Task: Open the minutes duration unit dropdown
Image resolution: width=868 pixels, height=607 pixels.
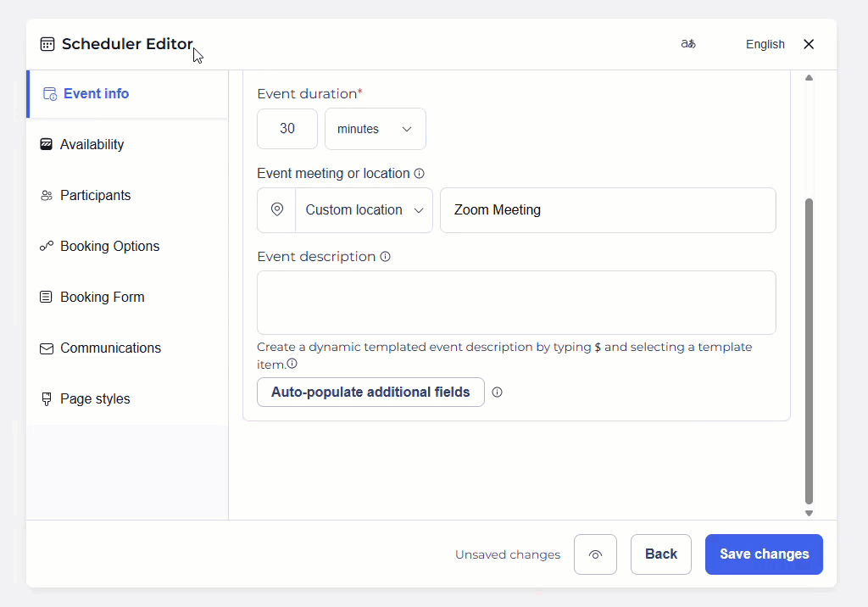Action: point(375,129)
